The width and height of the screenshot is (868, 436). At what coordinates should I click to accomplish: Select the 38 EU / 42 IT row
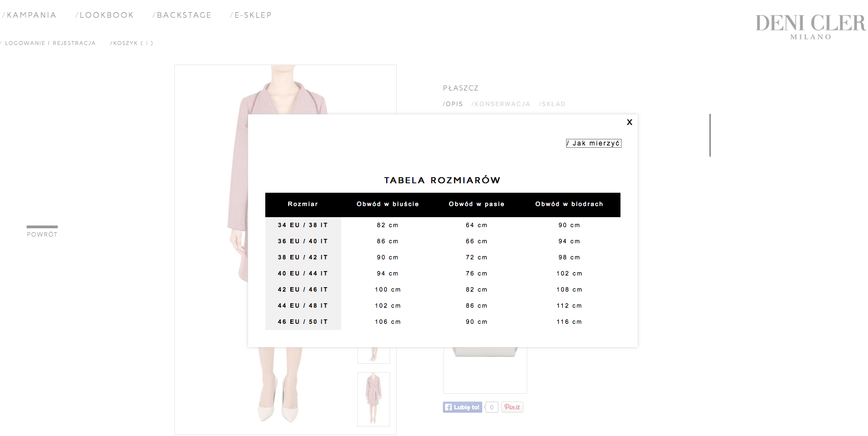coord(443,257)
